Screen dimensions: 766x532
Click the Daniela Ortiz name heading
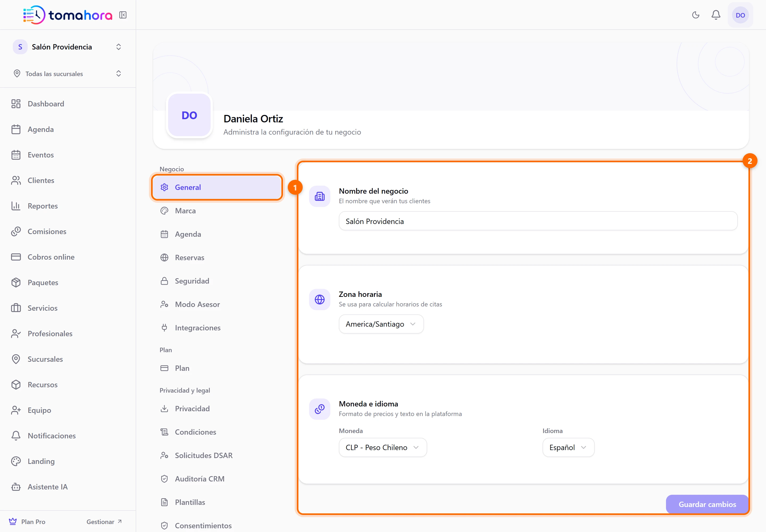point(253,119)
